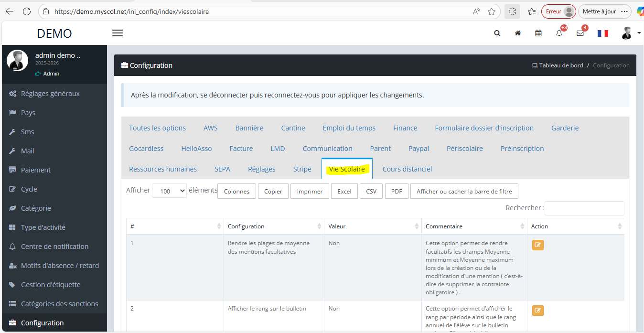The image size is (644, 333).
Task: Open the calendar icon in header
Action: pyautogui.click(x=538, y=33)
